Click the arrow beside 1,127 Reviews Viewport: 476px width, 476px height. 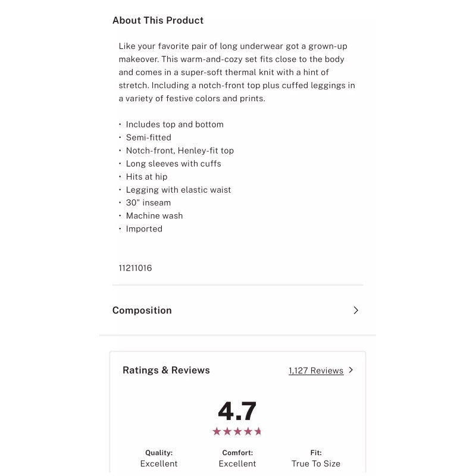[x=351, y=370]
